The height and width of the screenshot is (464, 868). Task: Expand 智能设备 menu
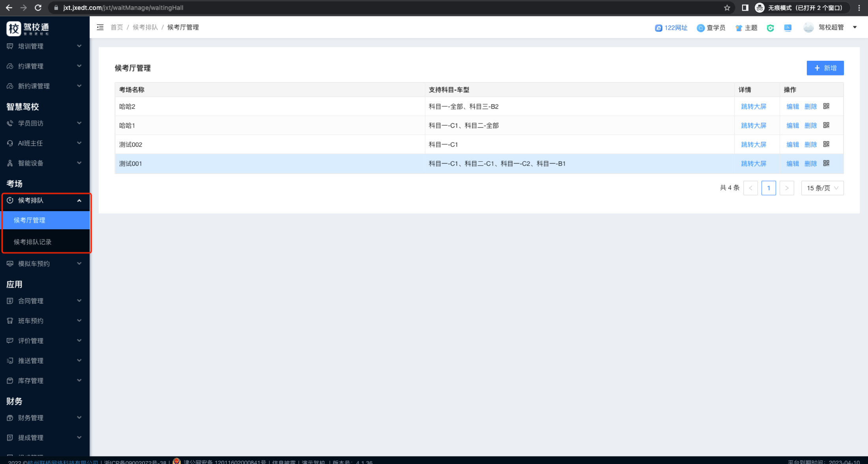[45, 163]
